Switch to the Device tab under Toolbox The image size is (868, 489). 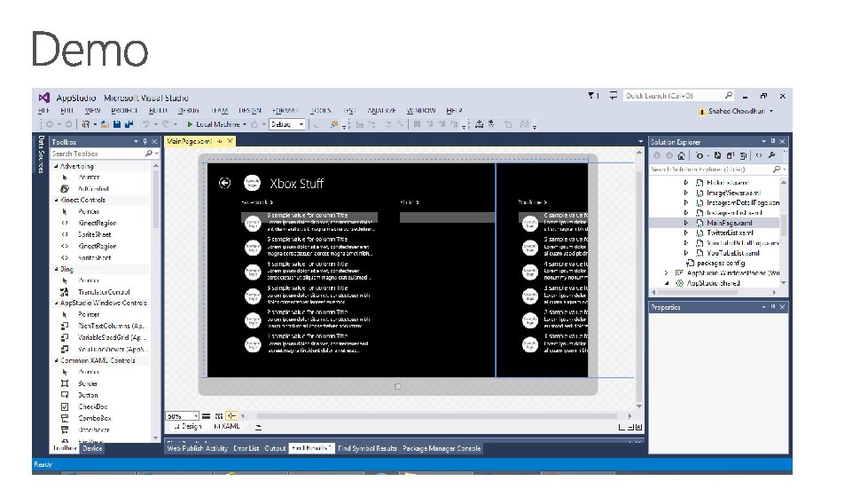pyautogui.click(x=92, y=448)
